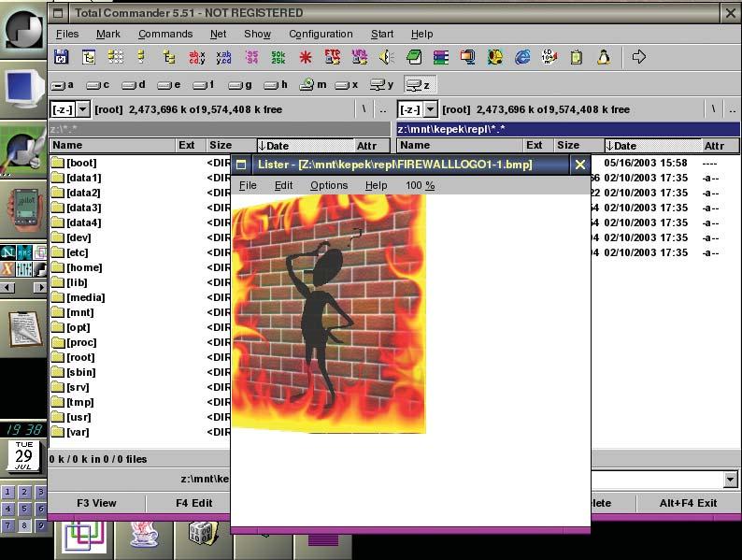The width and height of the screenshot is (742, 560).
Task: Sort right panel by Attr column
Action: tap(720, 146)
